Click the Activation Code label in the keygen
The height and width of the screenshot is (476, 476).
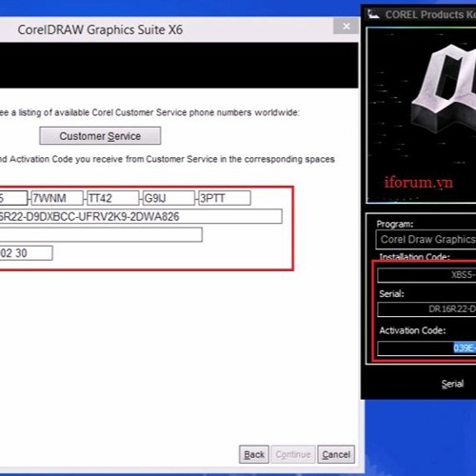coord(412,330)
